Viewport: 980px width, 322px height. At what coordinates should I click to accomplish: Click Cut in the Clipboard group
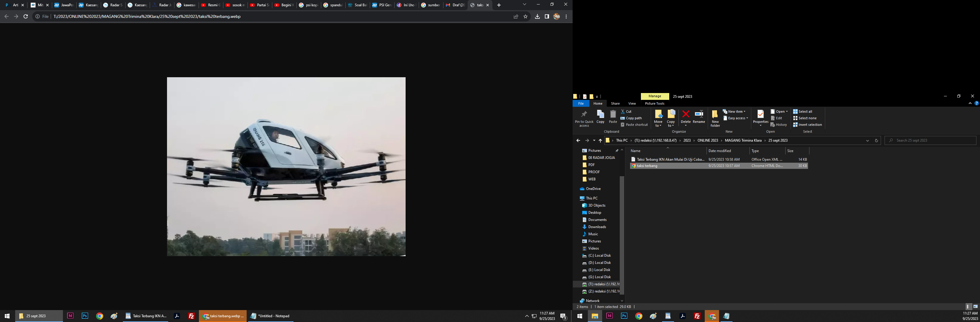tap(626, 112)
